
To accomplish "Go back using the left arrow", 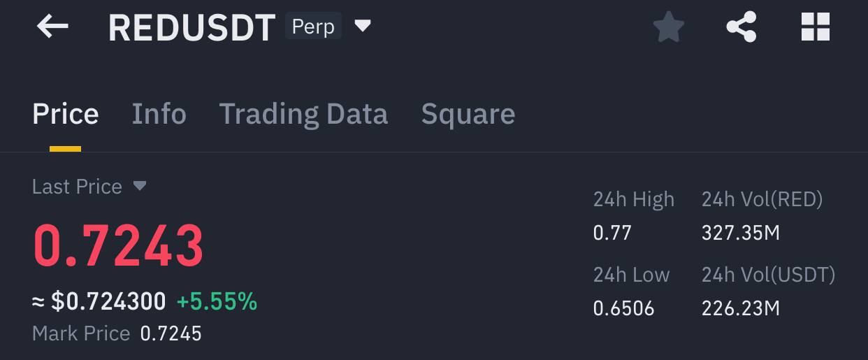I will [52, 27].
